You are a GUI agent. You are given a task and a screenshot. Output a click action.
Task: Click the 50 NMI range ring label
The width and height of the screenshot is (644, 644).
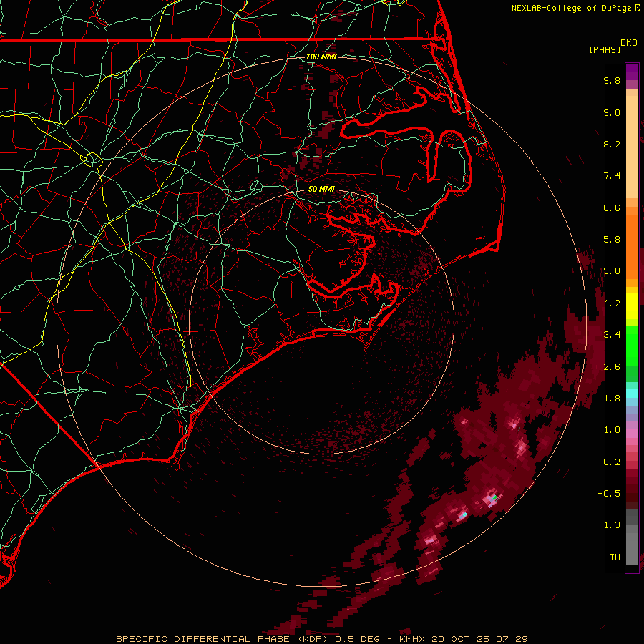321,189
